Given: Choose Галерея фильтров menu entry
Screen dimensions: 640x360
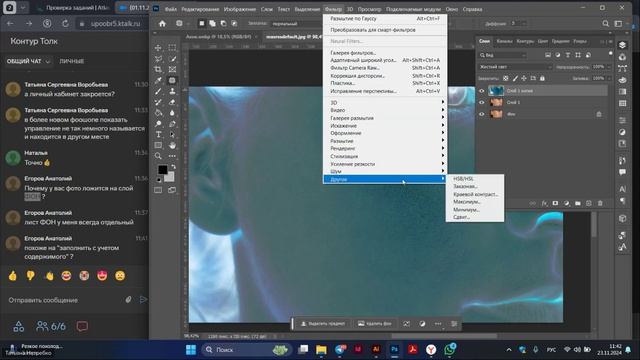Looking at the screenshot, I should [x=385, y=53].
